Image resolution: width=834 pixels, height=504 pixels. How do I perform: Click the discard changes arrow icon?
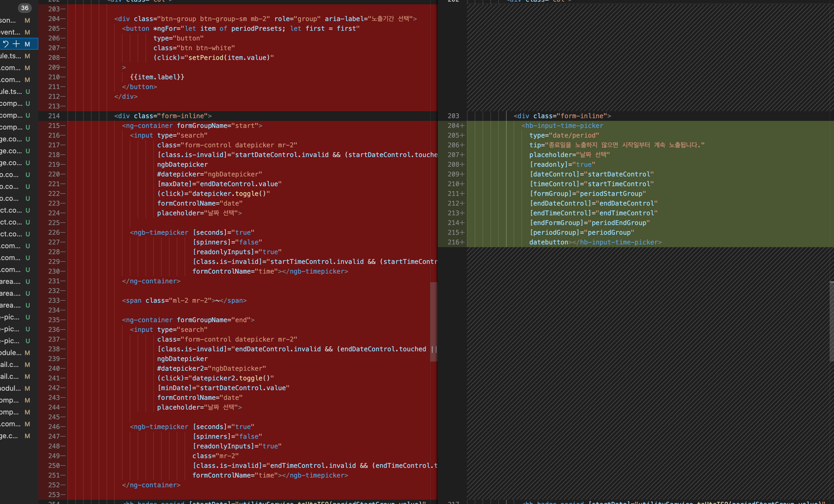point(6,44)
